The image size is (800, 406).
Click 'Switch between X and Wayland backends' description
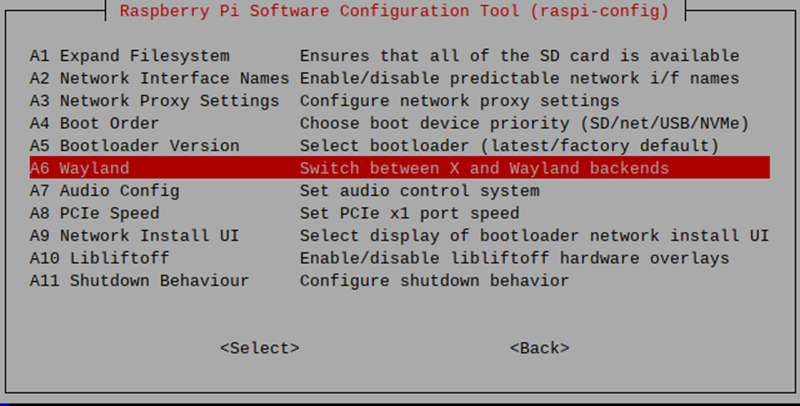coord(484,168)
